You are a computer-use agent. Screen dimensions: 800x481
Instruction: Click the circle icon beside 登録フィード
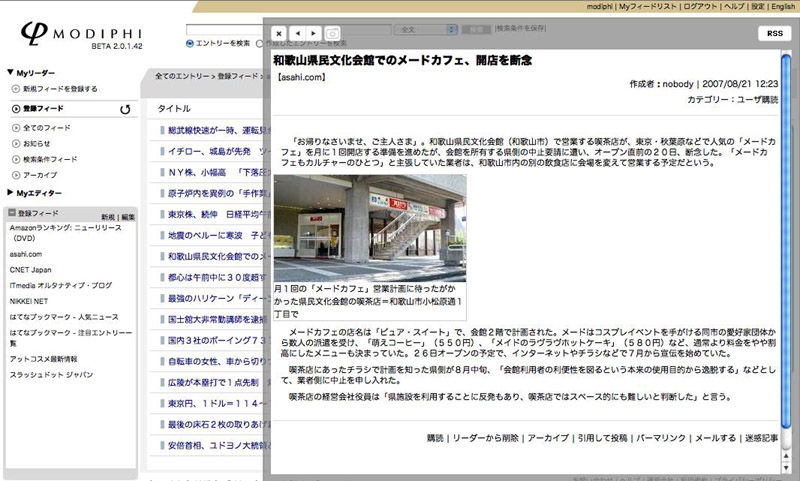pyautogui.click(x=16, y=109)
